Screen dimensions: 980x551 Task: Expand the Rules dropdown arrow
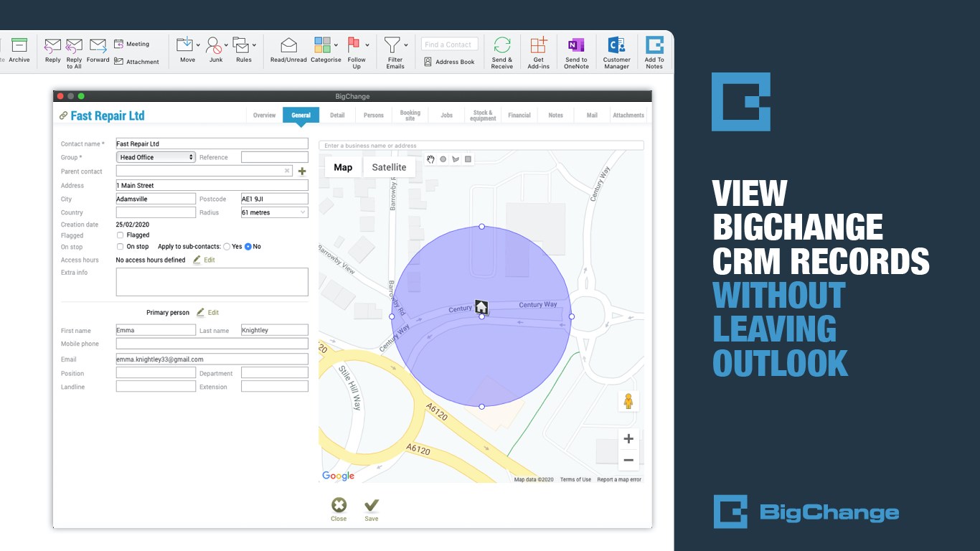254,44
